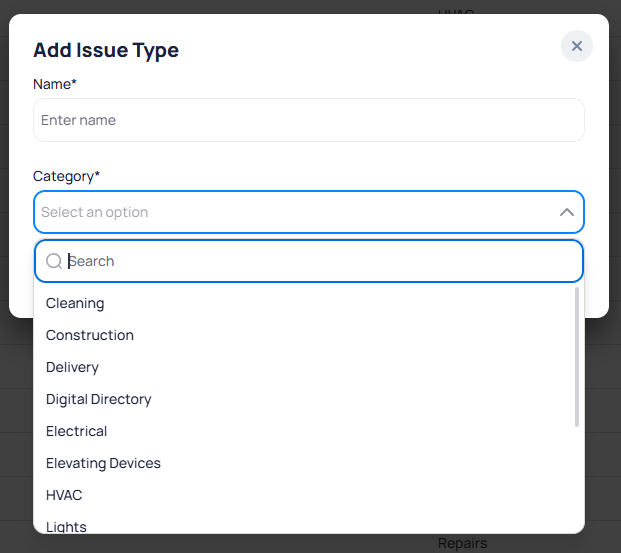Image resolution: width=621 pixels, height=553 pixels.
Task: Select the Cleaning option
Action: pyautogui.click(x=75, y=303)
